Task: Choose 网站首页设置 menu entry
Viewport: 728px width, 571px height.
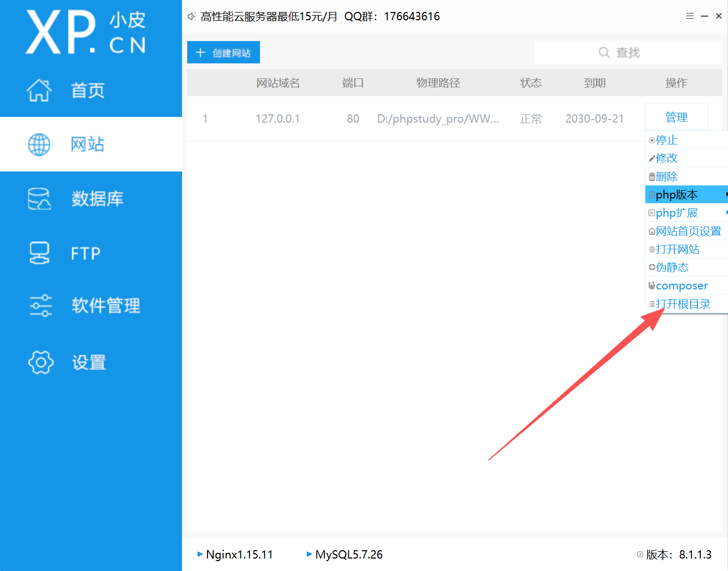Action: coord(686,231)
